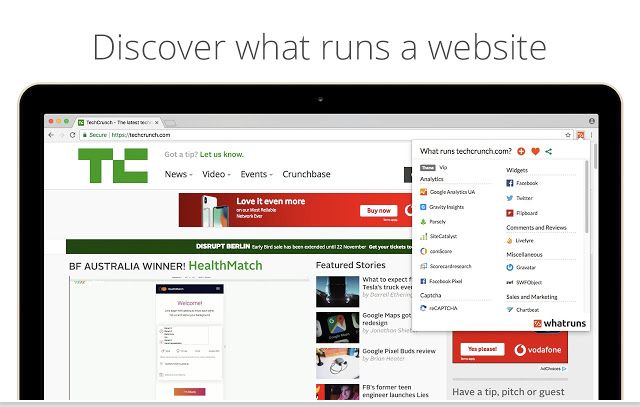Click the Gravatar power icon
The height and width of the screenshot is (407, 640).
click(x=510, y=268)
